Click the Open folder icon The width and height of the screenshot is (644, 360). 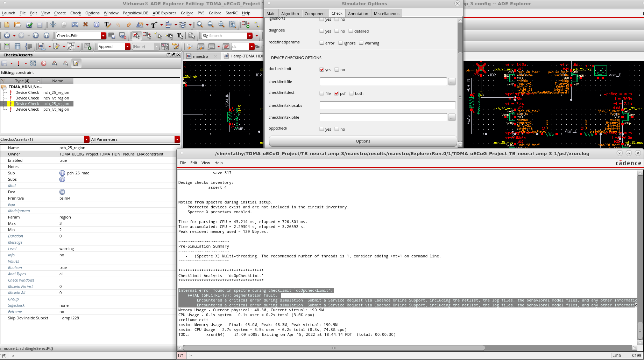click(17, 25)
